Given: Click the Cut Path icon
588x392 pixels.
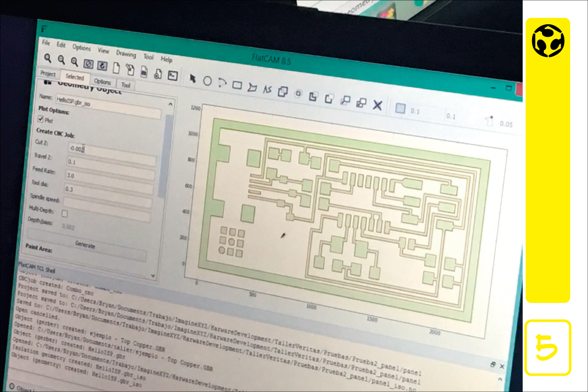Looking at the screenshot, I should 329,98.
